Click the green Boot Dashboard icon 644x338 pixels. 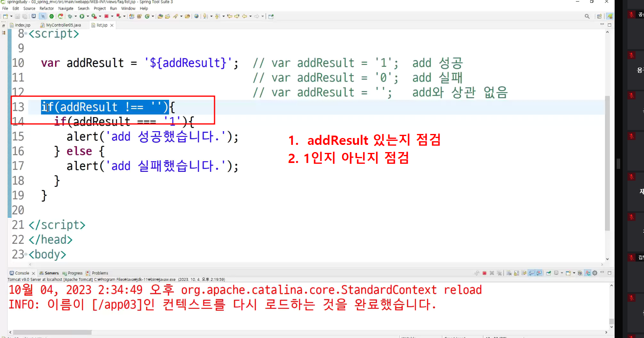tap(52, 16)
